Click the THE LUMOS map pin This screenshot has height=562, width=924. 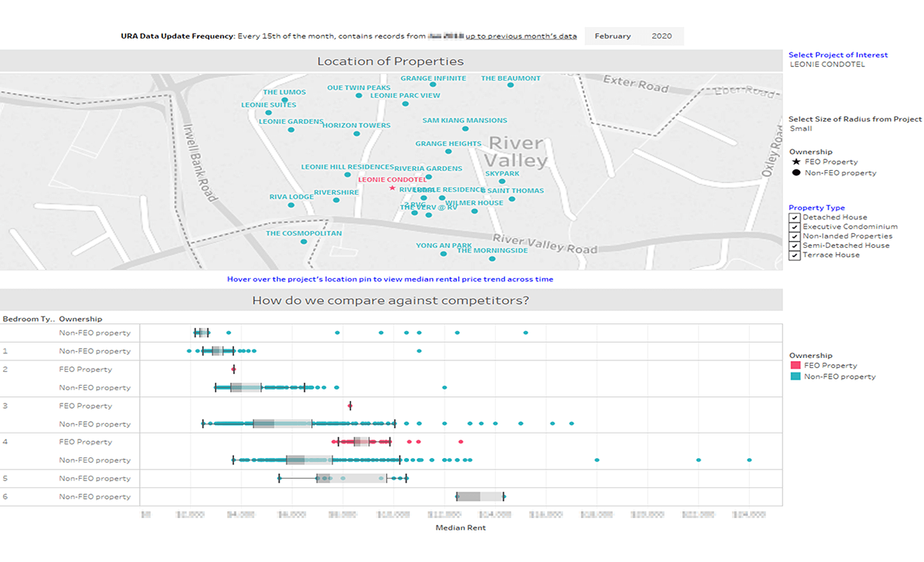point(285,100)
